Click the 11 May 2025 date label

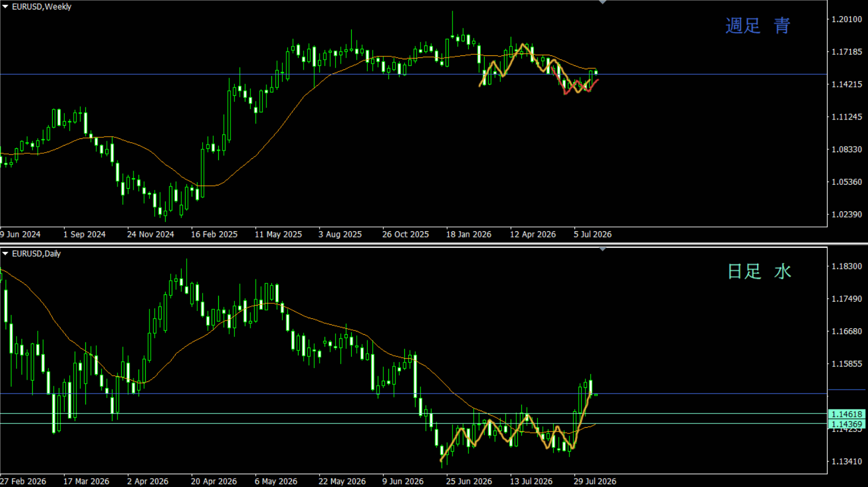pos(279,235)
